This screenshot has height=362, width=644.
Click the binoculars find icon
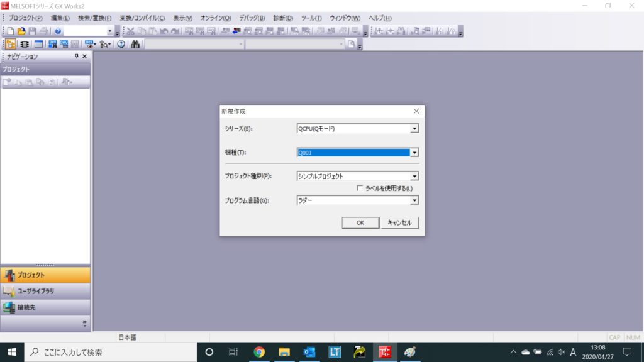(x=135, y=45)
